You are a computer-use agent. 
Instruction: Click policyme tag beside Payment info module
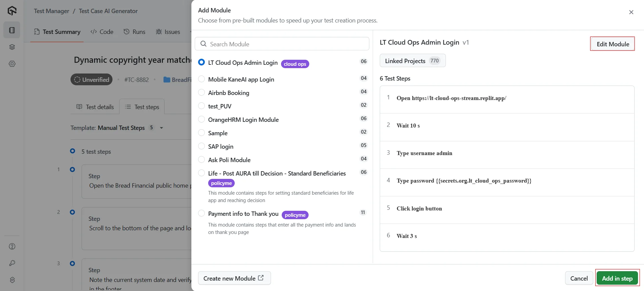pos(295,215)
